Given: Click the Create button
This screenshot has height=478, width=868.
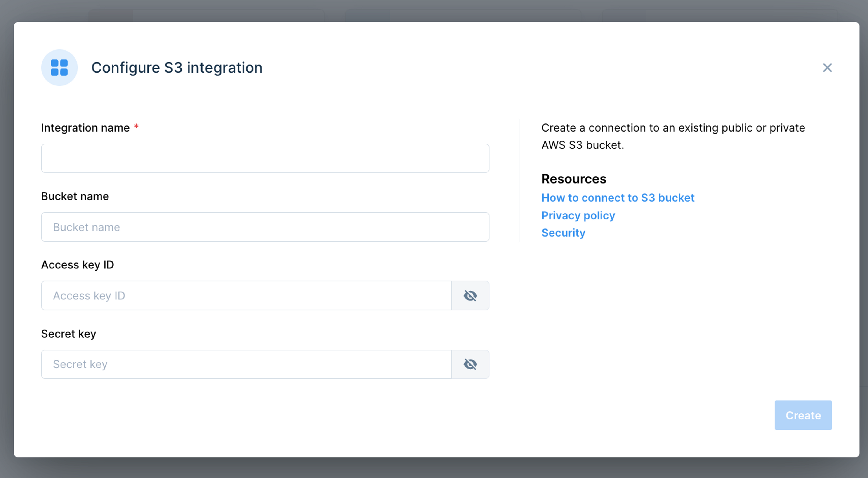Looking at the screenshot, I should pos(803,415).
